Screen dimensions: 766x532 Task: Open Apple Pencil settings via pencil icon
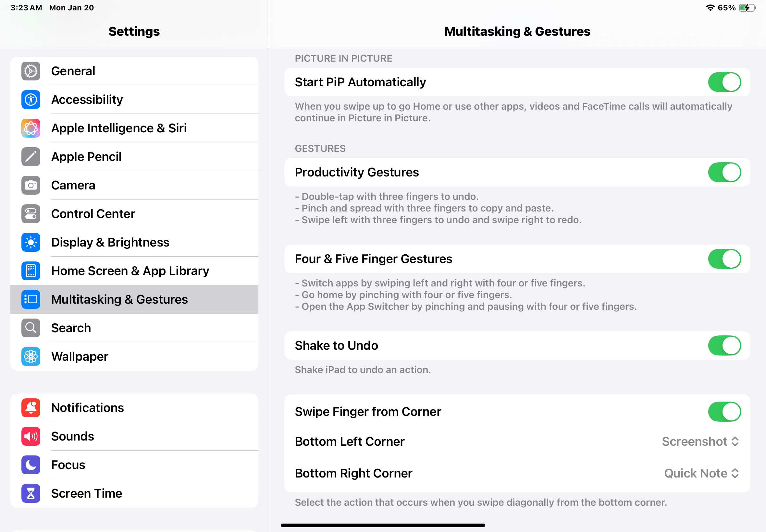(30, 157)
